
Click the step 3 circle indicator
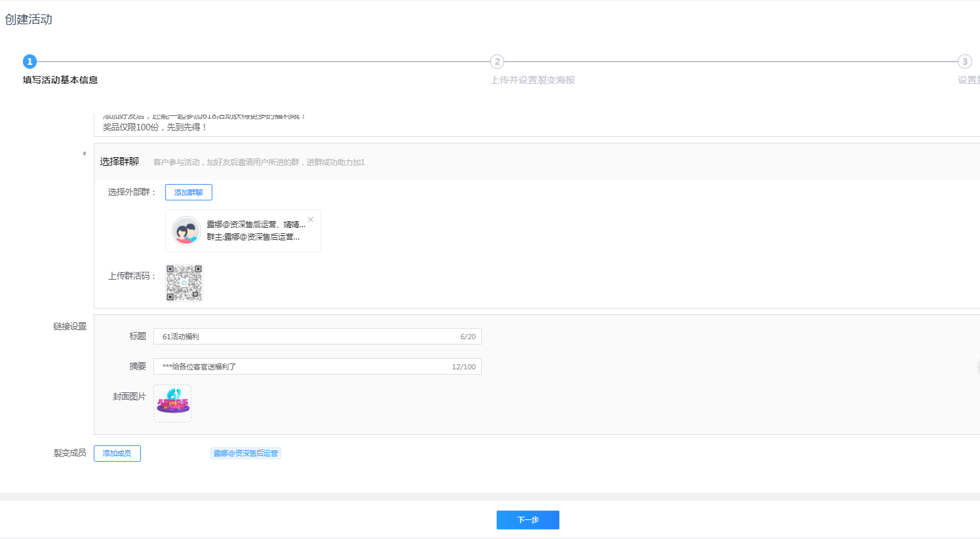coord(964,62)
